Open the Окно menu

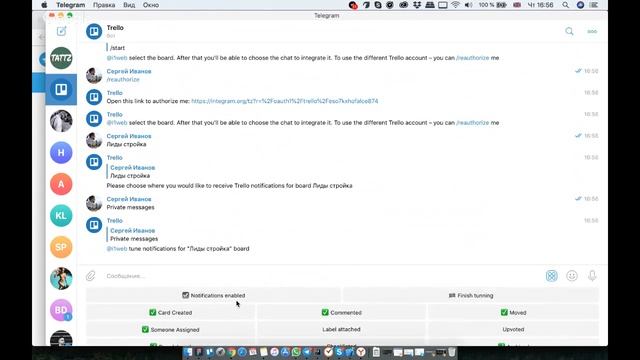[151, 5]
